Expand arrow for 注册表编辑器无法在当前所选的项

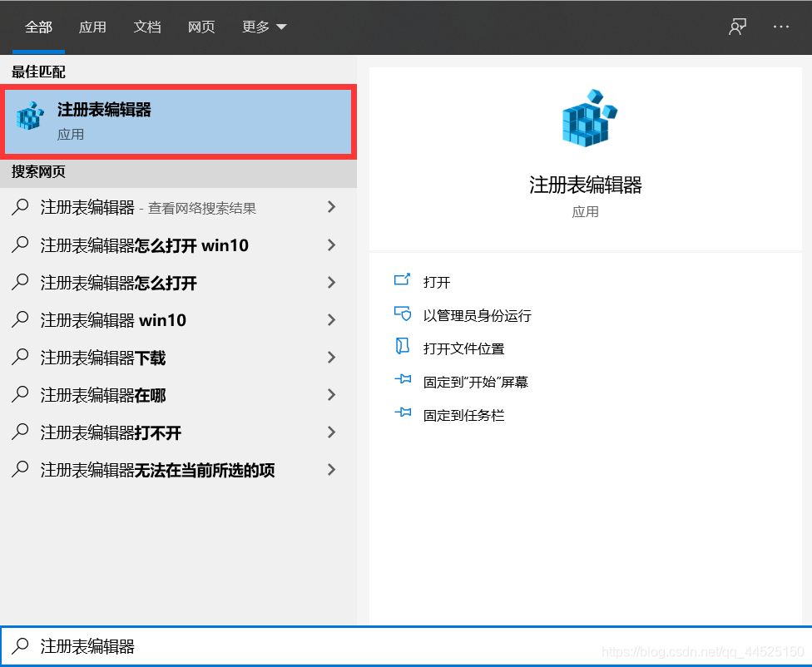(x=332, y=470)
